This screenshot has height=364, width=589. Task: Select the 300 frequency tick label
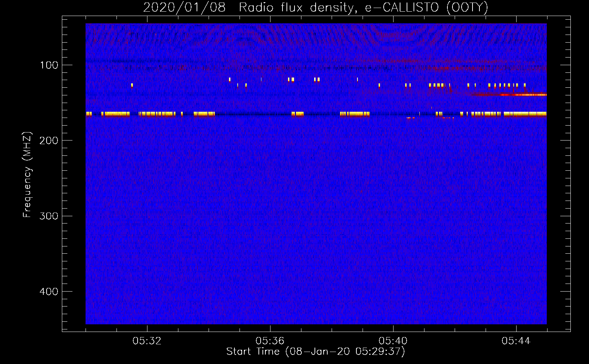pyautogui.click(x=49, y=216)
